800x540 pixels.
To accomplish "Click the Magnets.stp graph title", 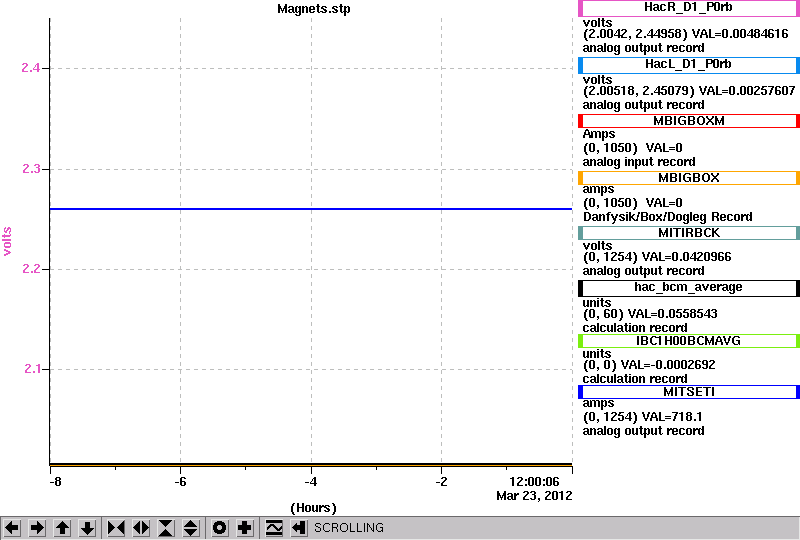I will [314, 9].
